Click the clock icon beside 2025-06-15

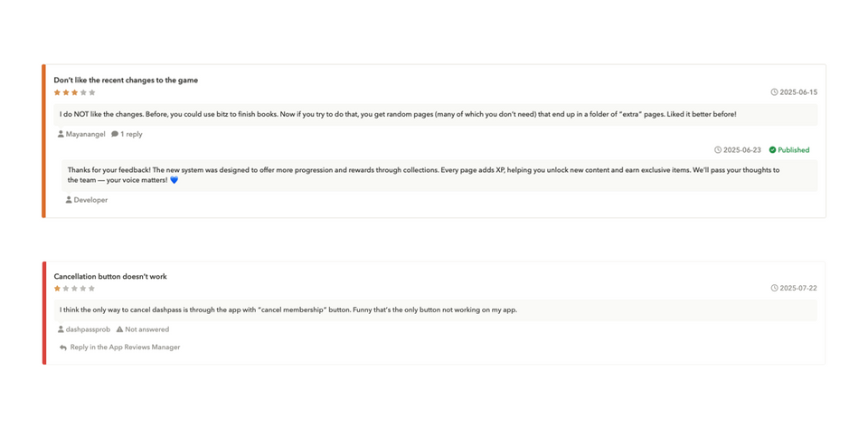click(774, 92)
